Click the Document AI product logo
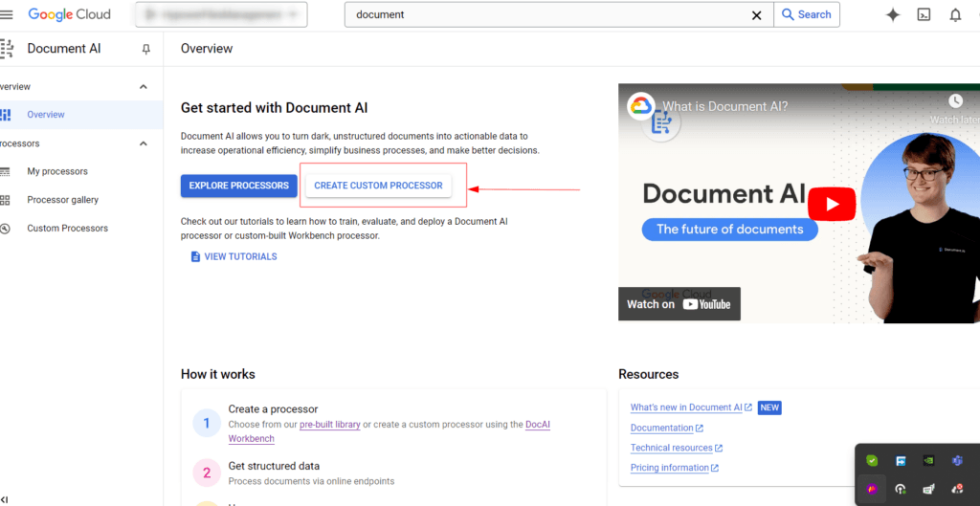Image resolution: width=980 pixels, height=506 pixels. (7, 50)
